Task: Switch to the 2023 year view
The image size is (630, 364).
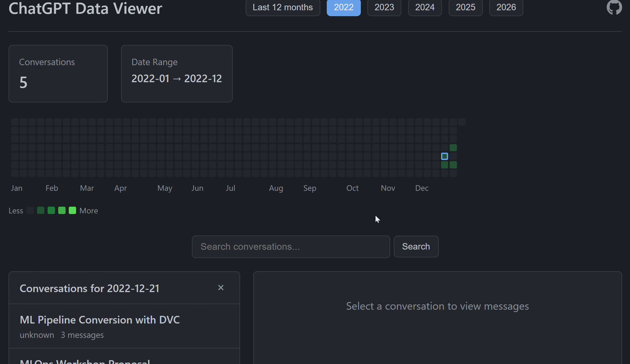Action: point(384,7)
